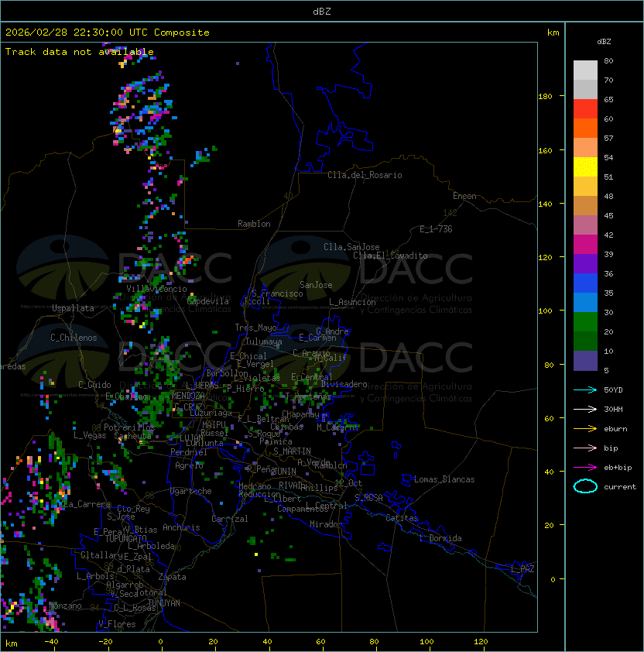Click the 'E_1-736' map label

coord(436,229)
